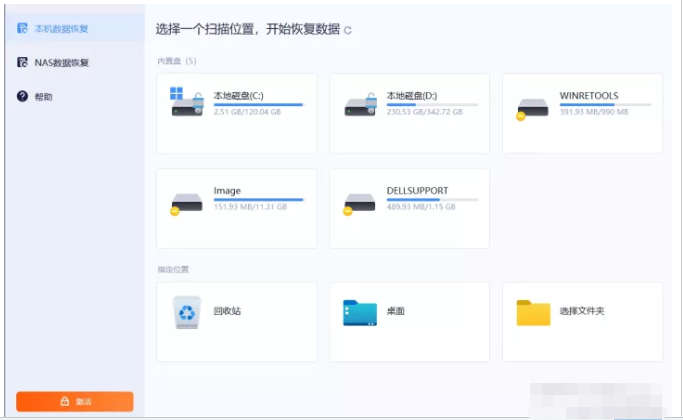
Task: Click the yellow 选择文件夹 folder icon
Action: [x=533, y=313]
